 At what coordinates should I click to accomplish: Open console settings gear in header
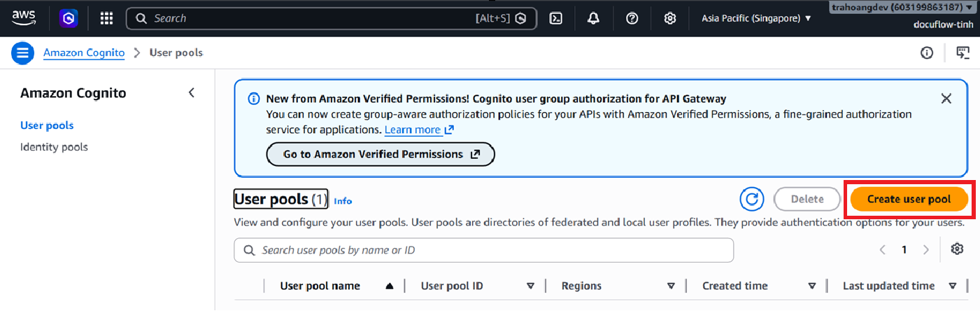coord(670,19)
